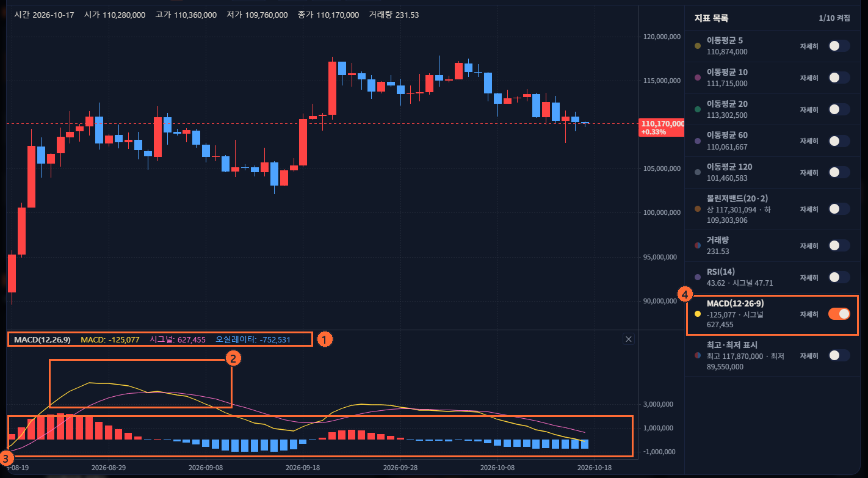Click the magenta color dot for 이동평균 10
This screenshot has height=478, width=868.
[x=698, y=78]
